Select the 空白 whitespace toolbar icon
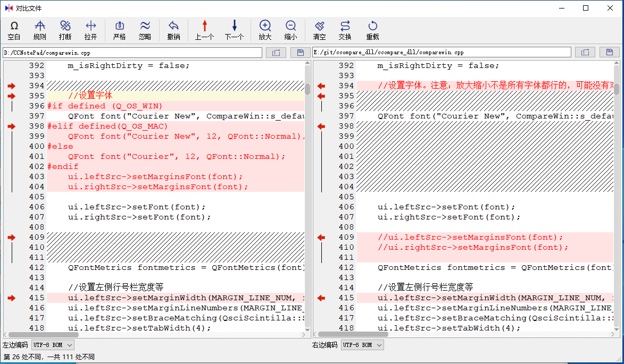Image resolution: width=624 pixels, height=364 pixels. [x=14, y=31]
